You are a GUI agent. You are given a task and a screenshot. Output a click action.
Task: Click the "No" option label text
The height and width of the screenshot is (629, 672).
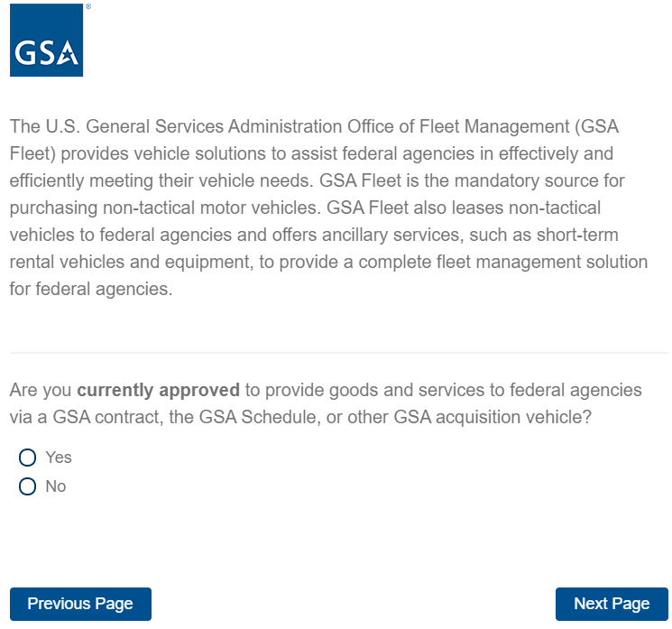pyautogui.click(x=56, y=486)
